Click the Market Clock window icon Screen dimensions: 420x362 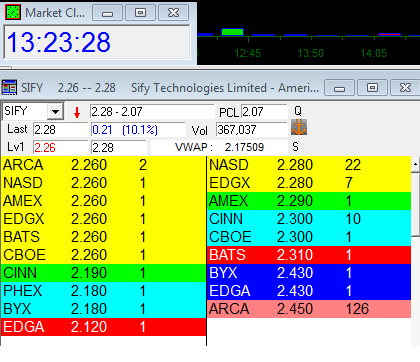click(x=13, y=12)
